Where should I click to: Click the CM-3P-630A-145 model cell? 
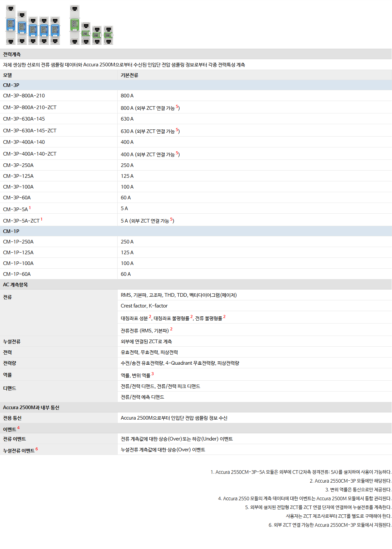click(x=24, y=119)
